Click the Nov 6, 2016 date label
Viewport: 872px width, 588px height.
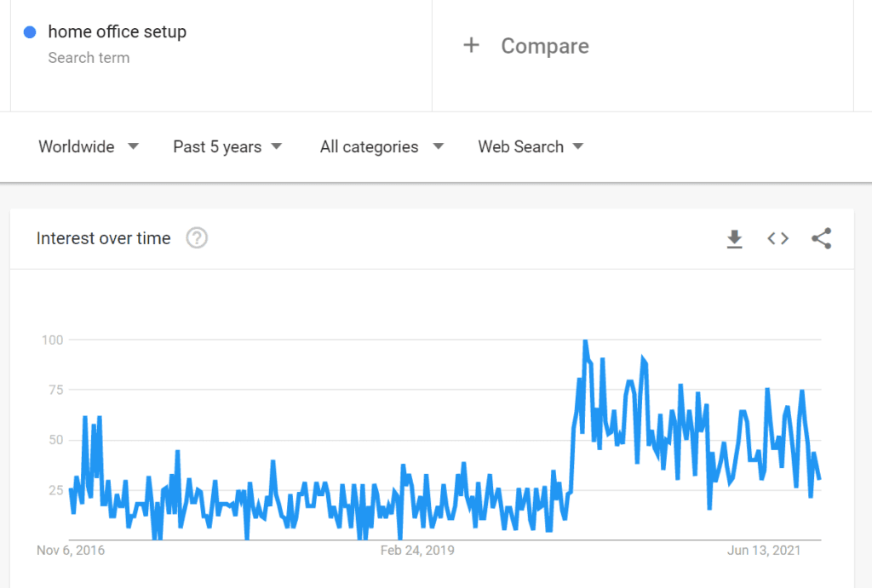[x=71, y=551]
